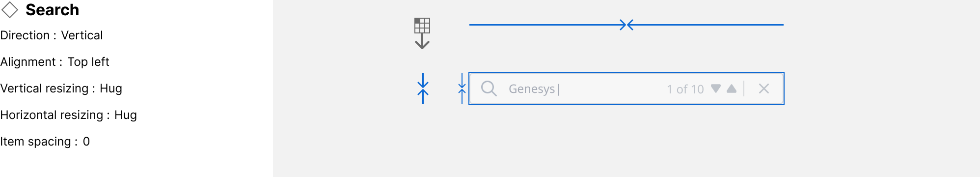Viewport: 980px width, 177px height.
Task: Click the Horizontal resizing : Hug property
Action: 68,115
